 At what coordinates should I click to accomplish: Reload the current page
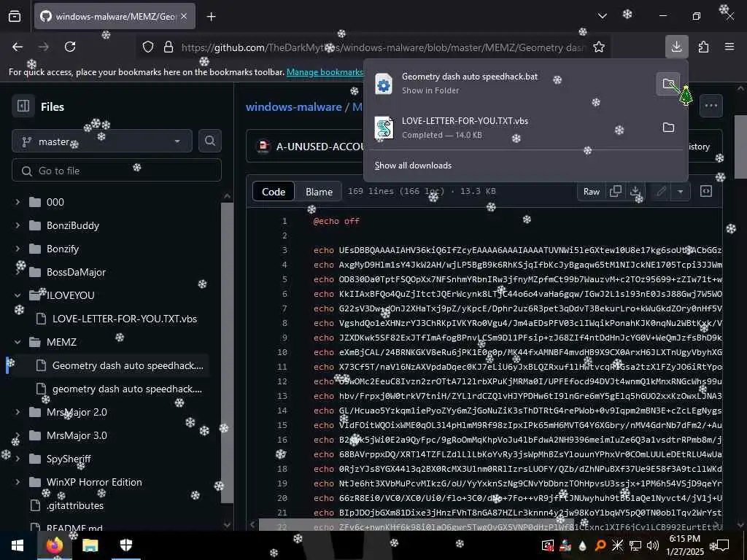pos(70,47)
